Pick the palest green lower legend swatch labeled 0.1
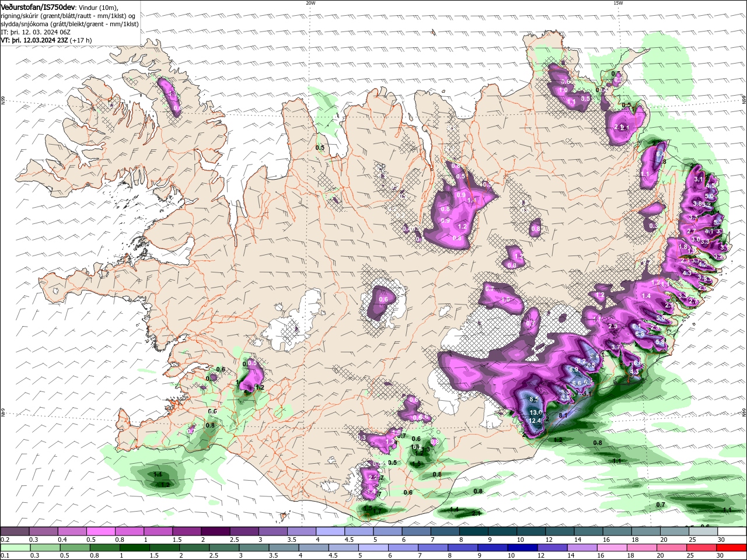Screen dimensions: 747x560 tap(15, 547)
